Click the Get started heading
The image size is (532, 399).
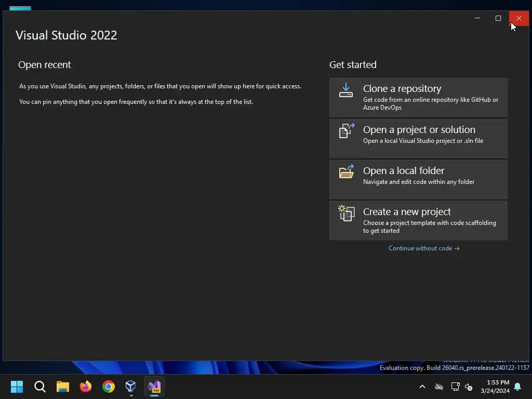(x=353, y=65)
